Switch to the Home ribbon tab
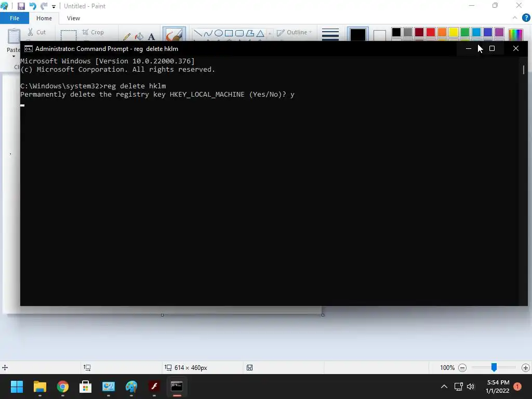The height and width of the screenshot is (399, 532). tap(44, 18)
